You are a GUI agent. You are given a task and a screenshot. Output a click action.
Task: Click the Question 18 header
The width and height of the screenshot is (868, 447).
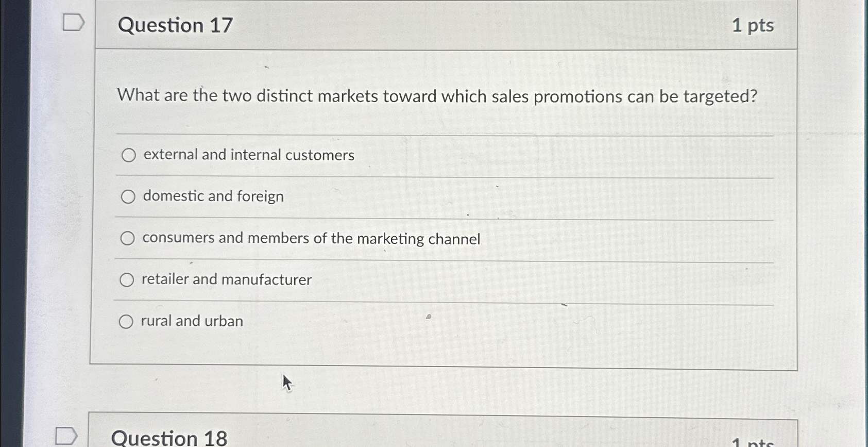(169, 437)
